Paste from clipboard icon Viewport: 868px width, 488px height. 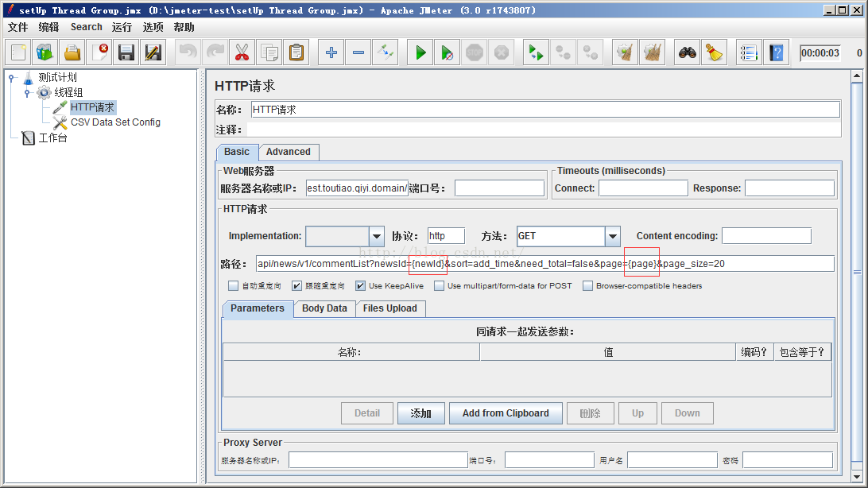pyautogui.click(x=296, y=53)
